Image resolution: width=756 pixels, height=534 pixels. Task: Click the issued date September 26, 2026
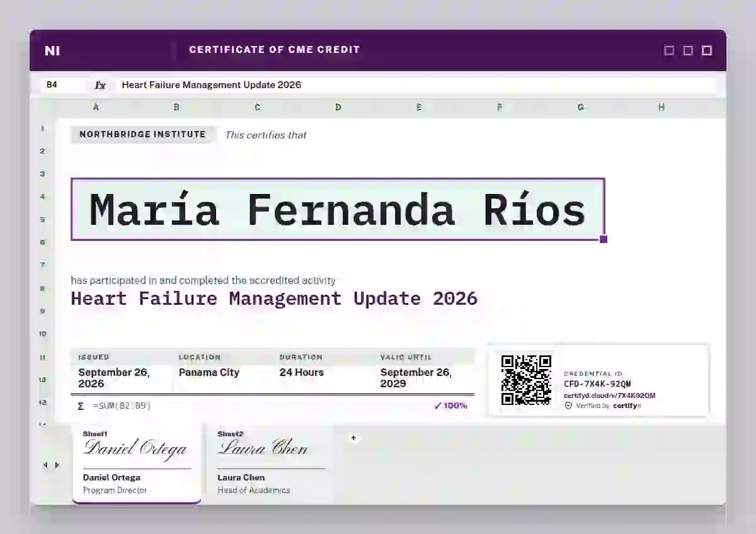pos(114,378)
